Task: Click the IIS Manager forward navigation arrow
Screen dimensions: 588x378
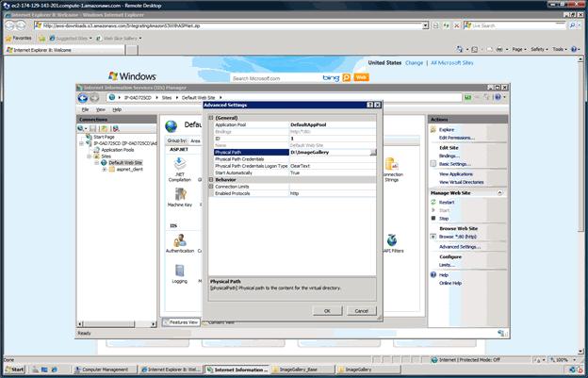Action: coord(94,98)
